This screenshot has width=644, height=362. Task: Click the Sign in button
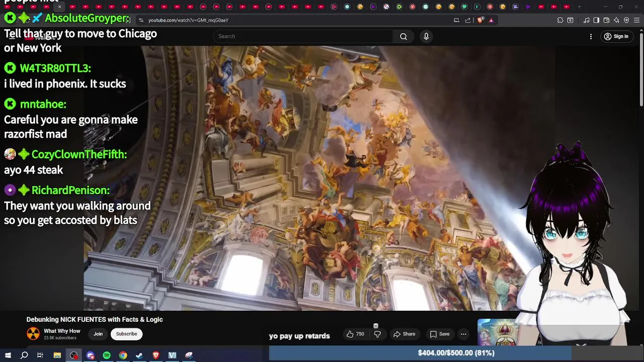point(616,36)
